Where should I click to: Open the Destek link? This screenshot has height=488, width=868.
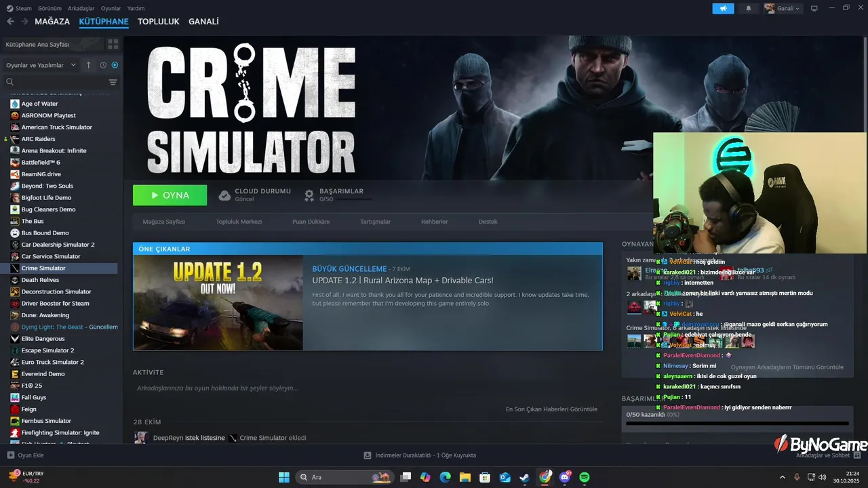pos(488,222)
